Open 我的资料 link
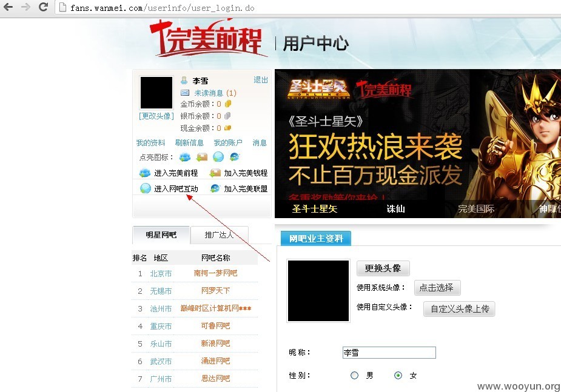The image size is (561, 392). pyautogui.click(x=150, y=142)
